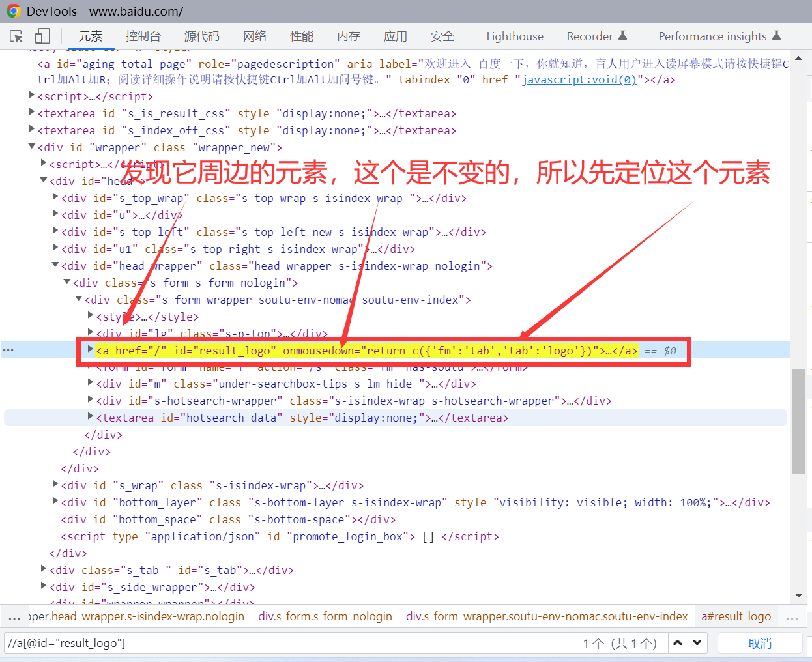Select the promote_login_box script row
812x662 pixels.
coord(280,536)
